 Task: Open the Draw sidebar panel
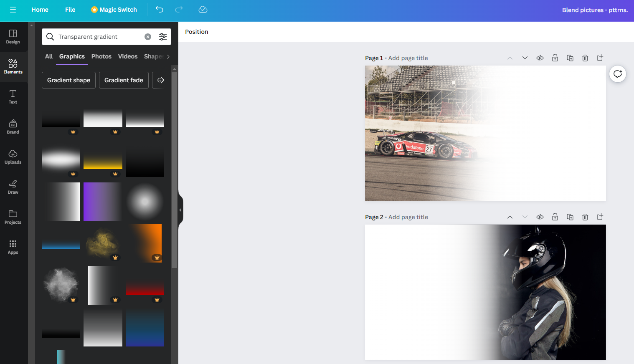(x=13, y=187)
